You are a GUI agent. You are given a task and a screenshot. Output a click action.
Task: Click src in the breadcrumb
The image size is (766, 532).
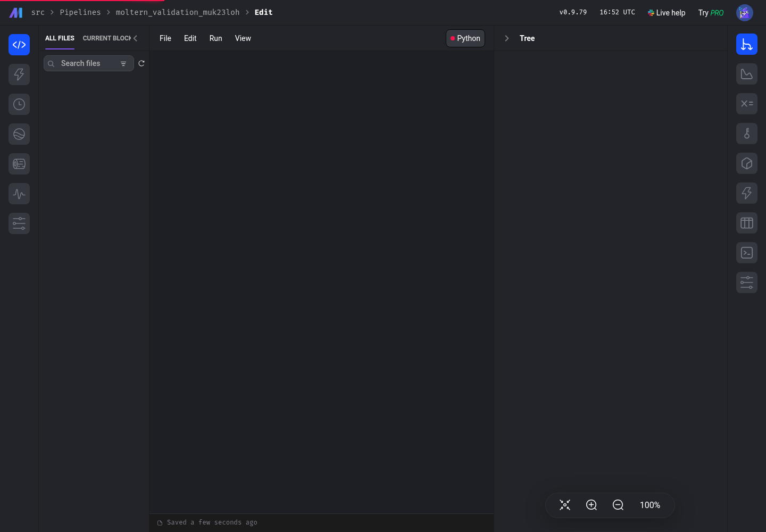(38, 12)
